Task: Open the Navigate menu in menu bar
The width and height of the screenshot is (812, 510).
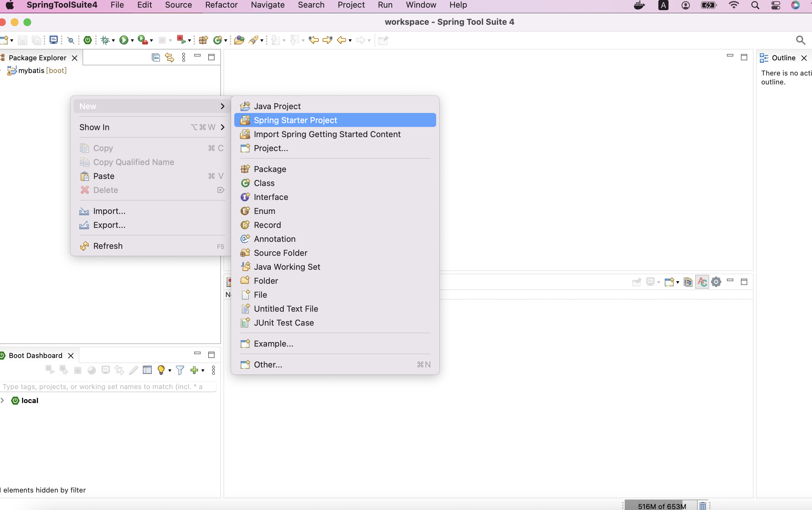Action: pos(268,5)
